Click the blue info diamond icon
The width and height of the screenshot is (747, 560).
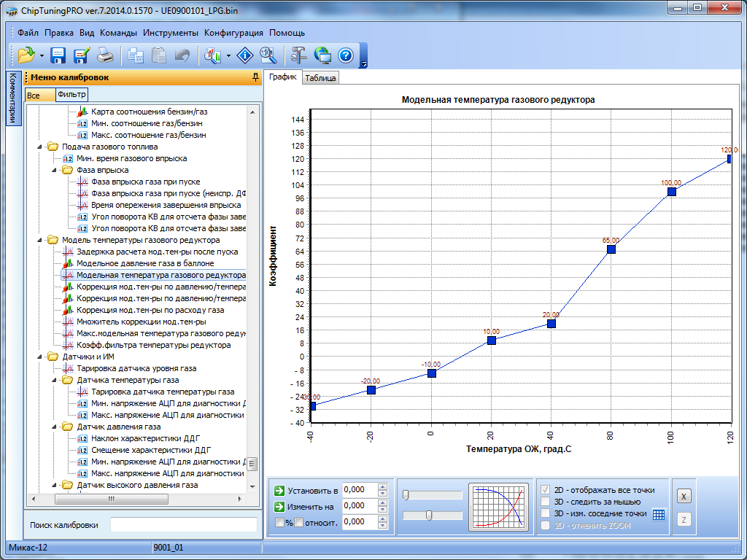point(246,55)
